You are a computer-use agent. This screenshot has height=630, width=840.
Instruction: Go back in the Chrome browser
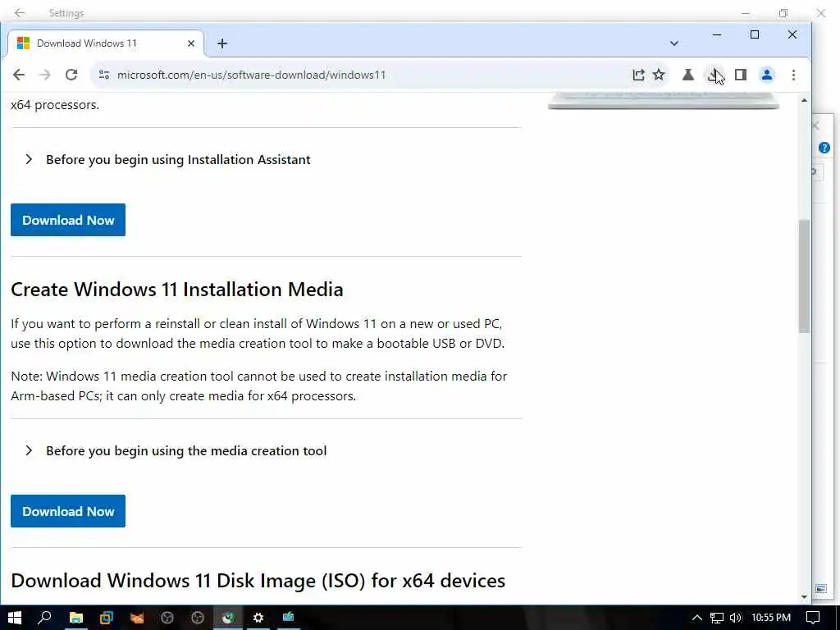19,75
